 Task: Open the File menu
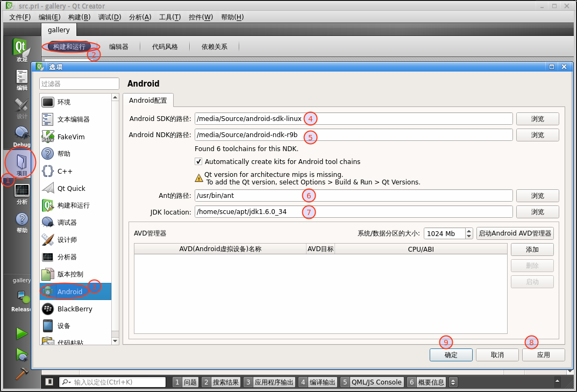[20, 17]
